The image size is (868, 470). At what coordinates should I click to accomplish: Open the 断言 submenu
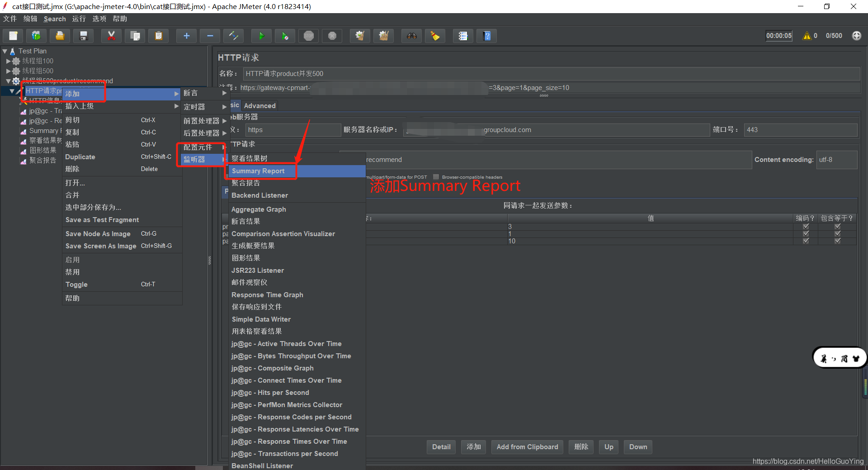coord(205,93)
